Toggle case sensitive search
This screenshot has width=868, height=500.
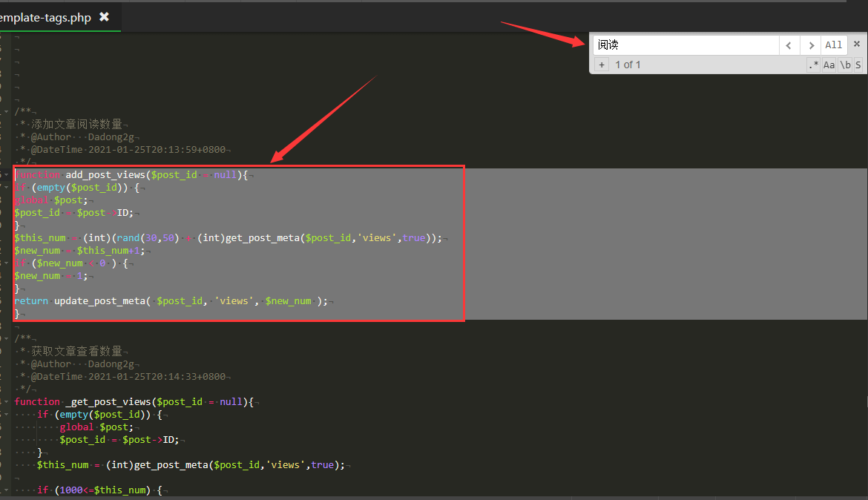(x=829, y=65)
